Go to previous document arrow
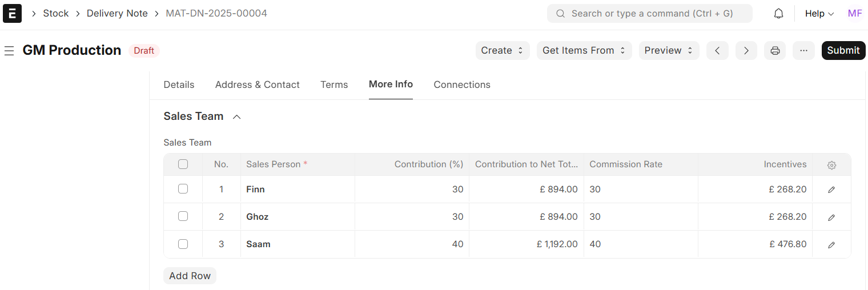868x290 pixels. 717,50
